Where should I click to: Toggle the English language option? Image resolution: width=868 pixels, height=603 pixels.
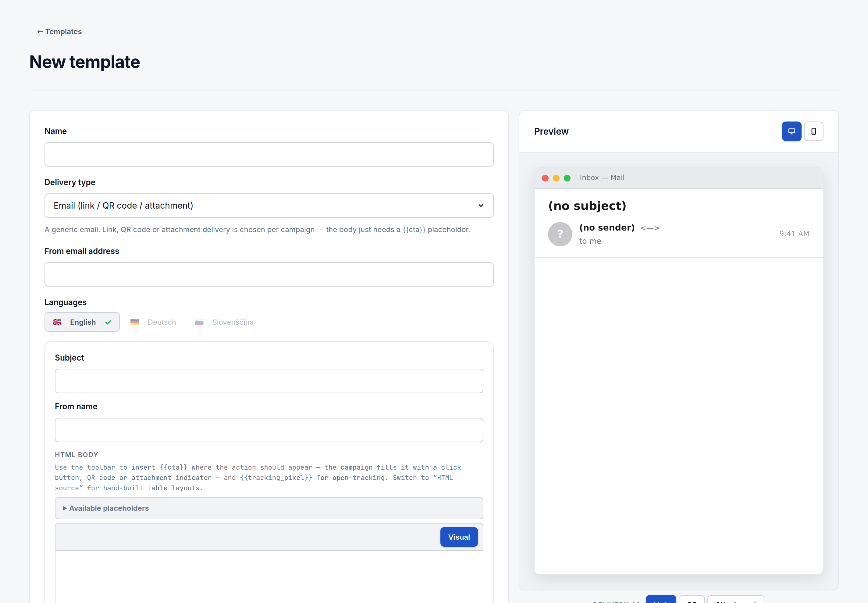82,322
